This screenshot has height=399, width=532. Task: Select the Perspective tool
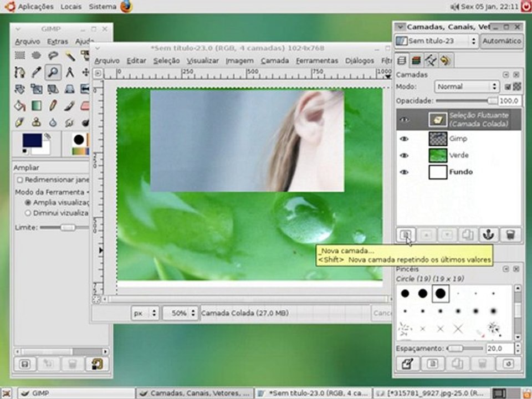pyautogui.click(x=70, y=89)
